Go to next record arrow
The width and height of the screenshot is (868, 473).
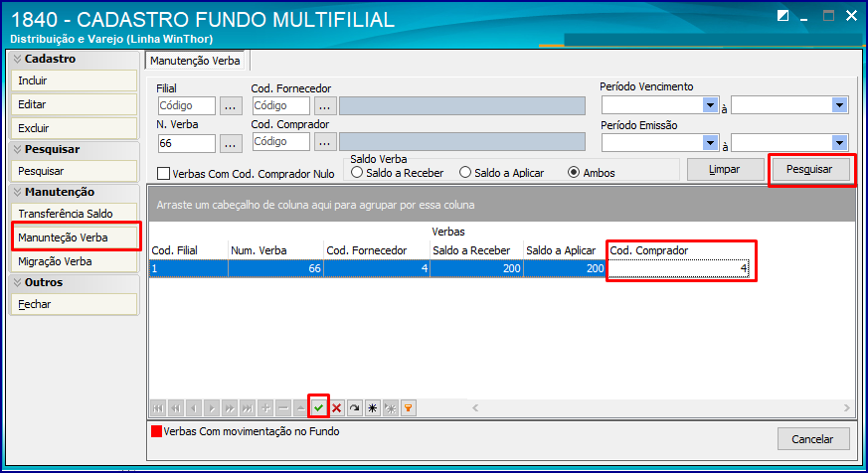click(x=212, y=408)
